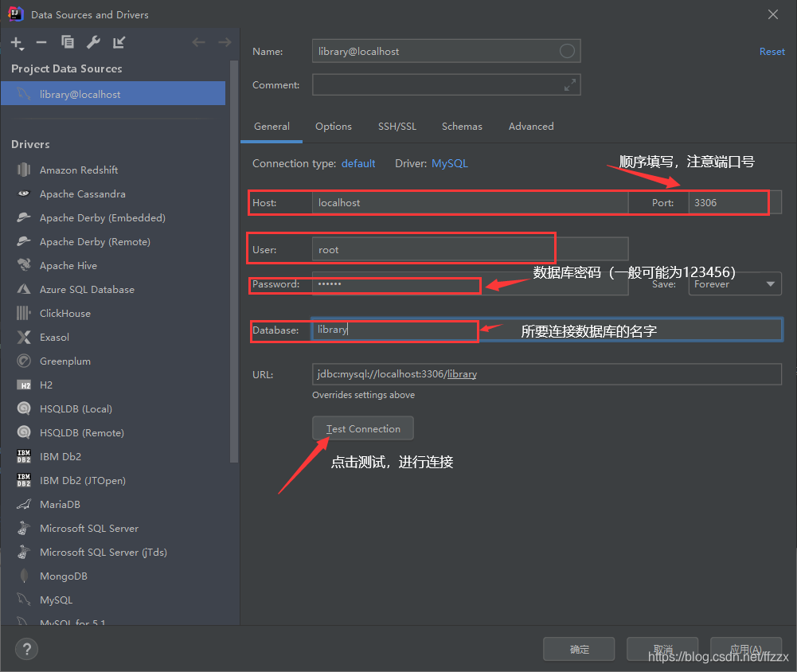Click the drivers list vertical scrollbar
797x672 pixels.
(234, 262)
